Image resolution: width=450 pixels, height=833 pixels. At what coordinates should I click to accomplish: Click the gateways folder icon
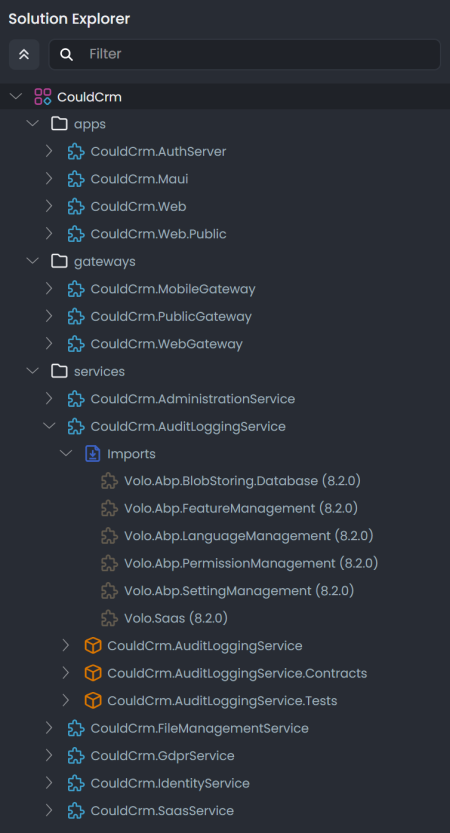tap(59, 261)
